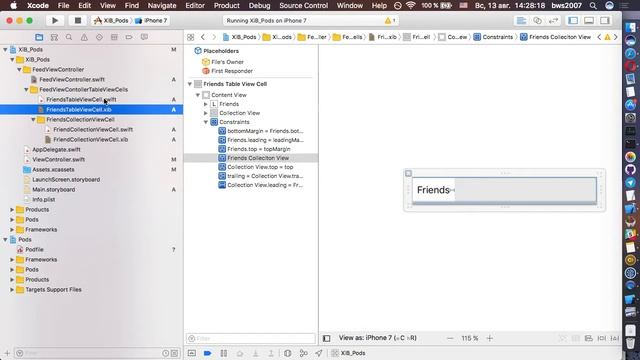
Task: Open the File menu
Action: click(63, 6)
